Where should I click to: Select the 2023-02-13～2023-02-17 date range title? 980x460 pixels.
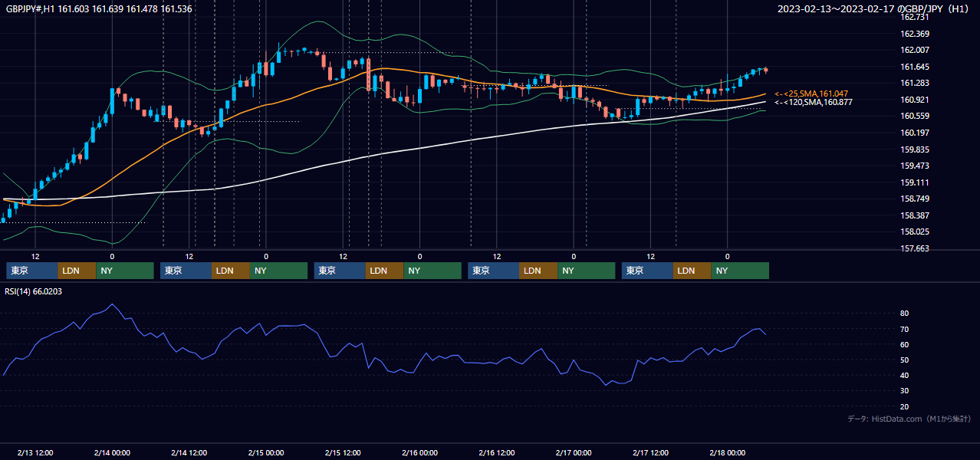[873, 8]
